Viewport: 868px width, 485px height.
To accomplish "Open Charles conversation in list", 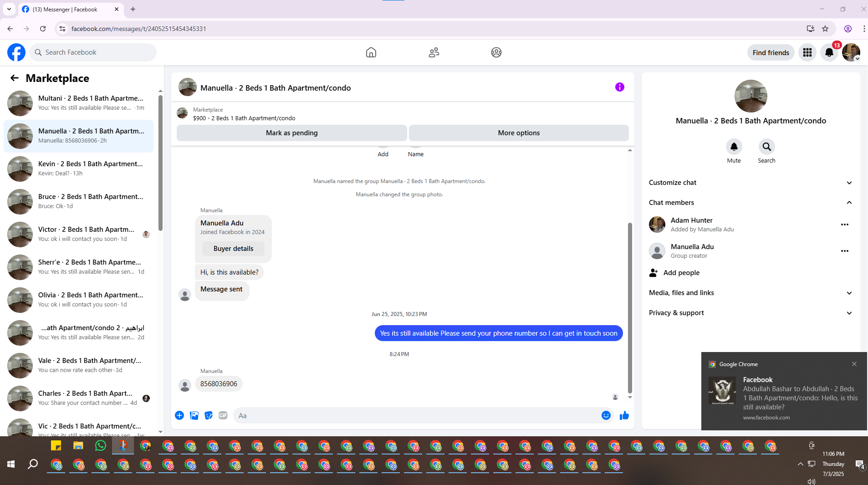I will coord(78,398).
